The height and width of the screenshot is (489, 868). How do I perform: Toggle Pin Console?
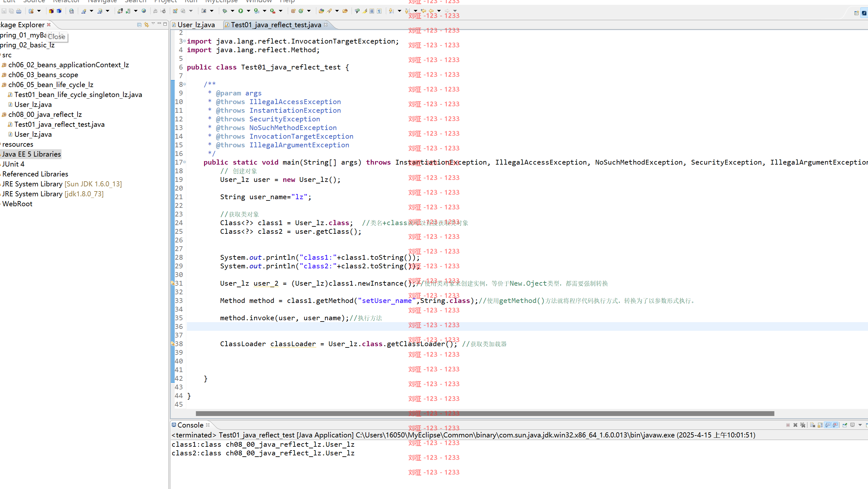845,425
